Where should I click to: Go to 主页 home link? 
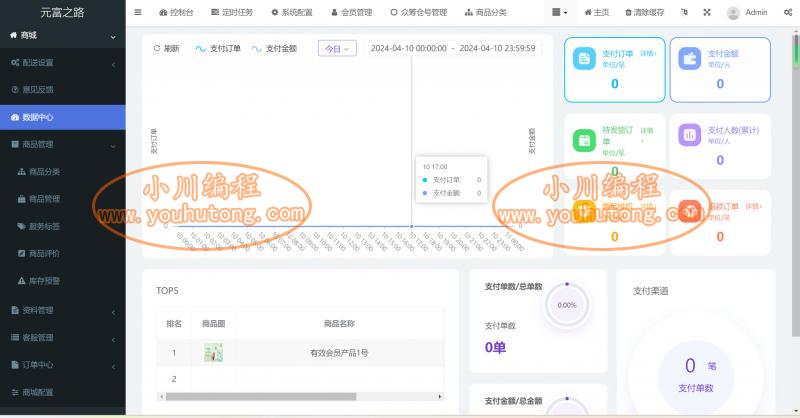[596, 12]
